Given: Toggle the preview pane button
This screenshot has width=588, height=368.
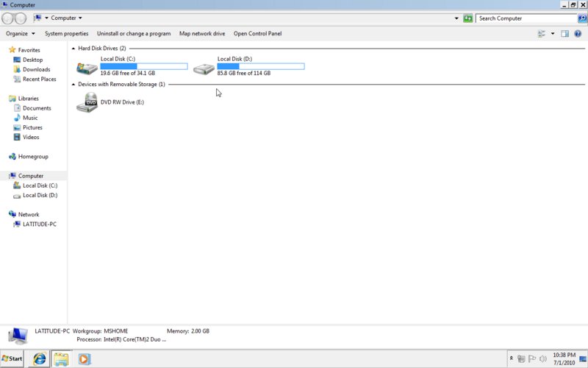Looking at the screenshot, I should coord(564,33).
